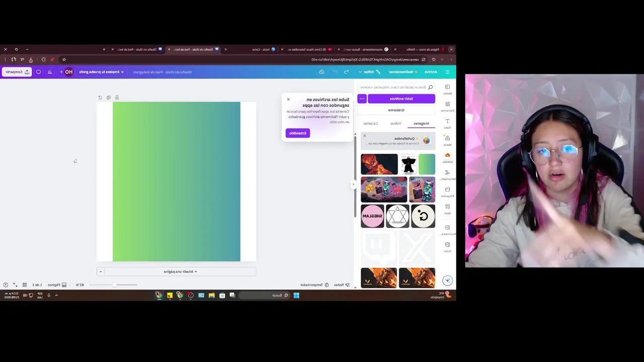Click the Compartir button

coord(17,72)
